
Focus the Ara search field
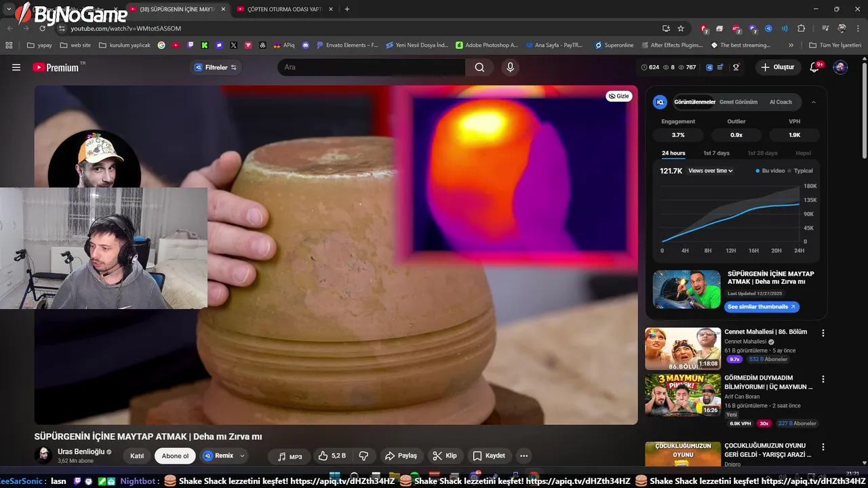(372, 67)
